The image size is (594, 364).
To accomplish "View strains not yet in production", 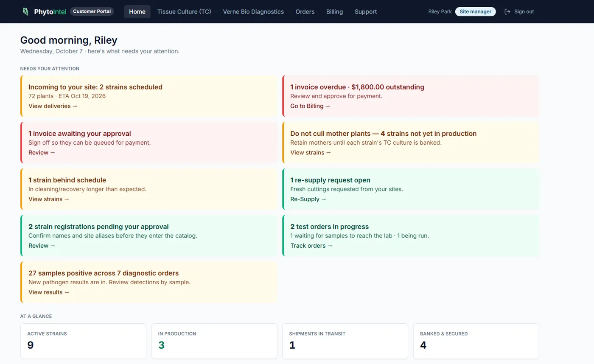I will [311, 153].
